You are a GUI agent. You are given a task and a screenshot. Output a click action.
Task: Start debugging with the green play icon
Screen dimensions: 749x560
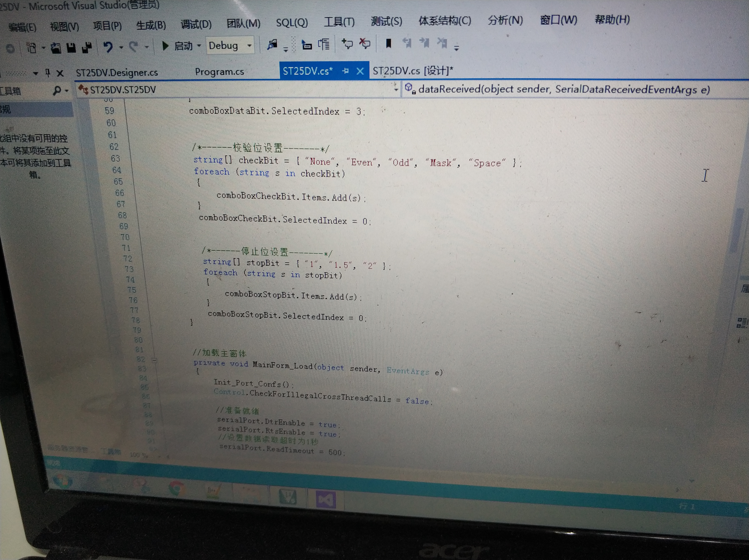(x=165, y=46)
